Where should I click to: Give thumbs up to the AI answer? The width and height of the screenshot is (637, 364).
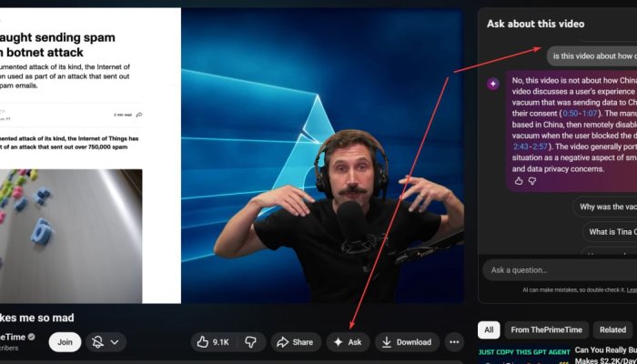click(x=519, y=181)
